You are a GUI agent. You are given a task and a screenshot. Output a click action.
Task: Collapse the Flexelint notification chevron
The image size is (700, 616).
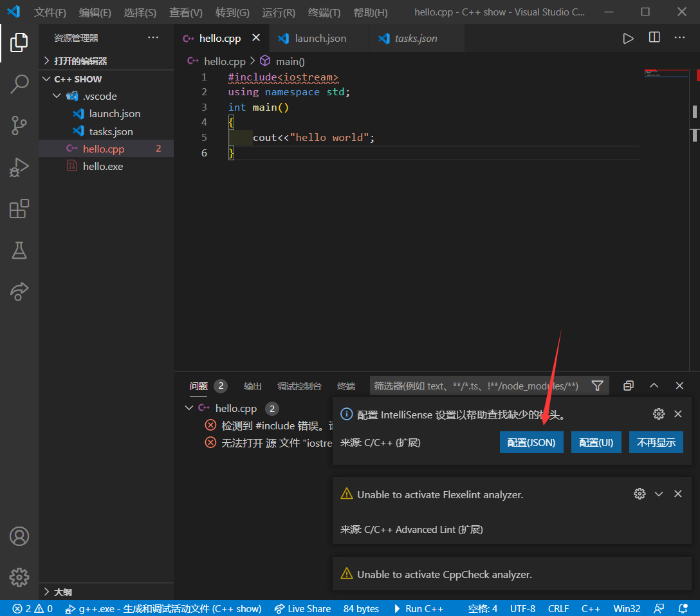[658, 494]
